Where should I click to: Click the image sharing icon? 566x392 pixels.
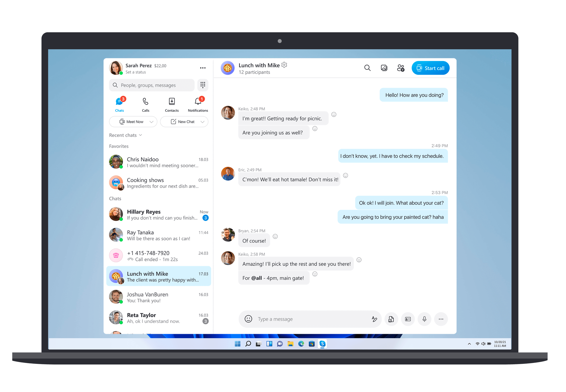click(385, 68)
